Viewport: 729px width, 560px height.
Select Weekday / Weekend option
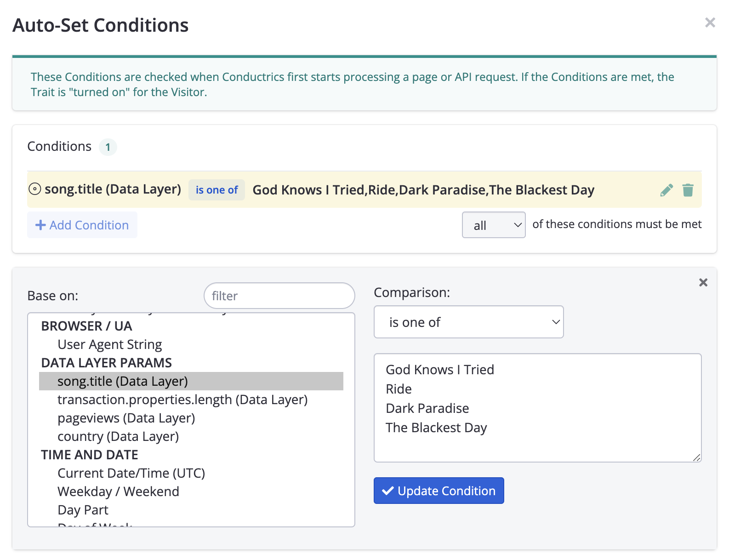point(118,491)
